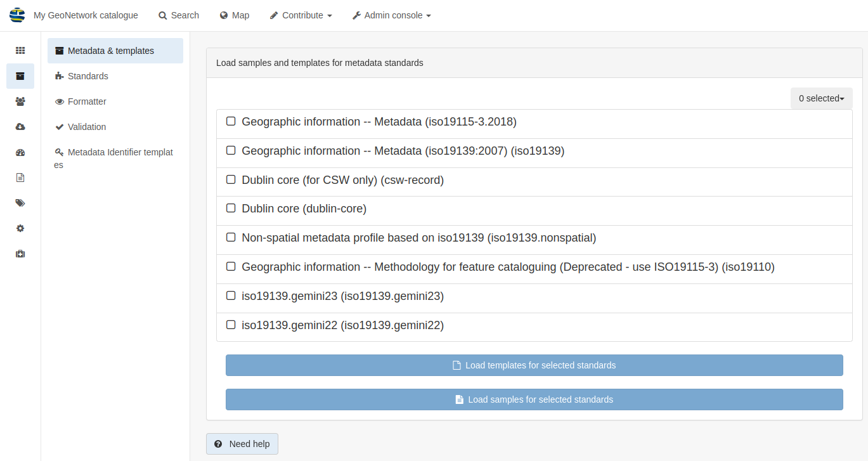Click Load samples for selected standards
This screenshot has height=461, width=868.
pos(534,399)
